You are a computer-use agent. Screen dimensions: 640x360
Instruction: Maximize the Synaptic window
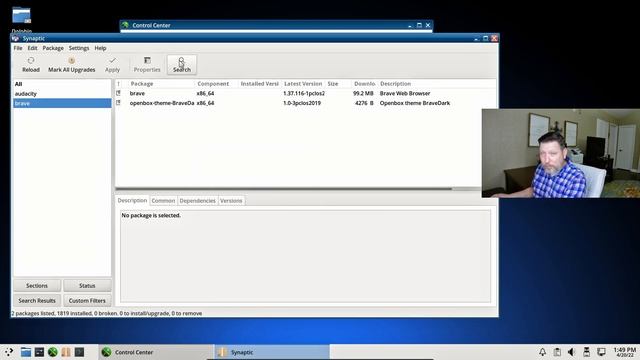485,38
